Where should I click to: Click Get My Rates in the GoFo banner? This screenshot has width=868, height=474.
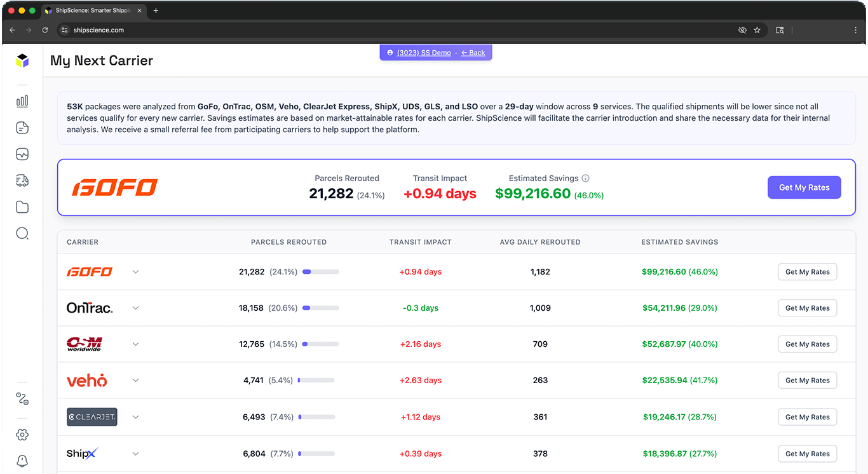pos(804,187)
